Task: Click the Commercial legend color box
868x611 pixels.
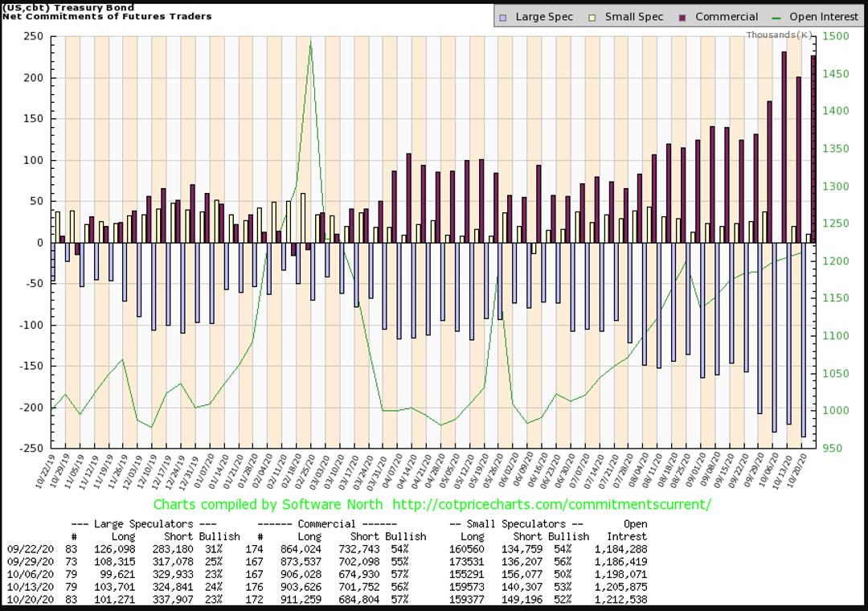Action: 683,17
